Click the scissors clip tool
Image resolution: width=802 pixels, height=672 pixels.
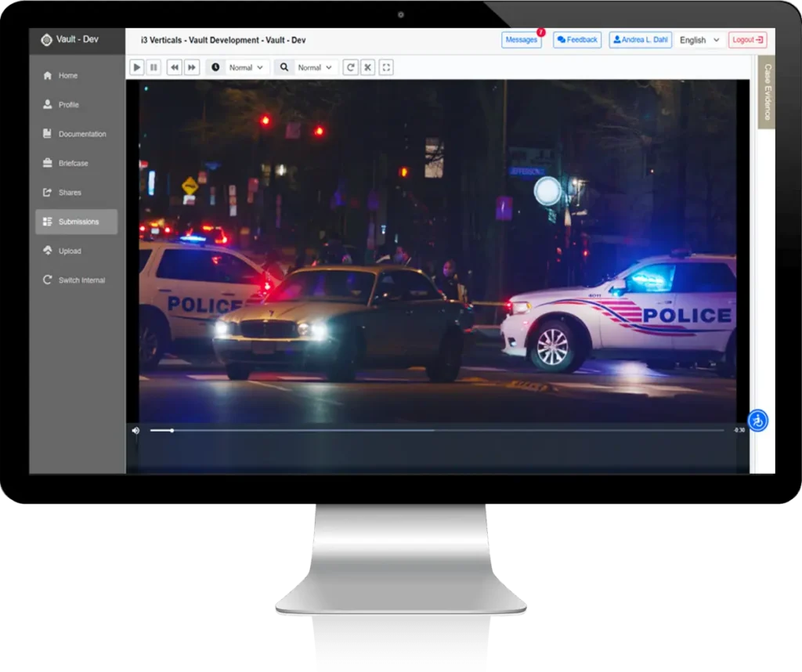point(367,67)
